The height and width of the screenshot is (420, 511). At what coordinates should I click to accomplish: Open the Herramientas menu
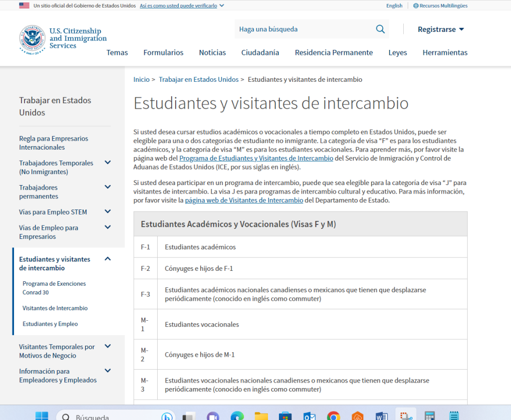pos(445,52)
